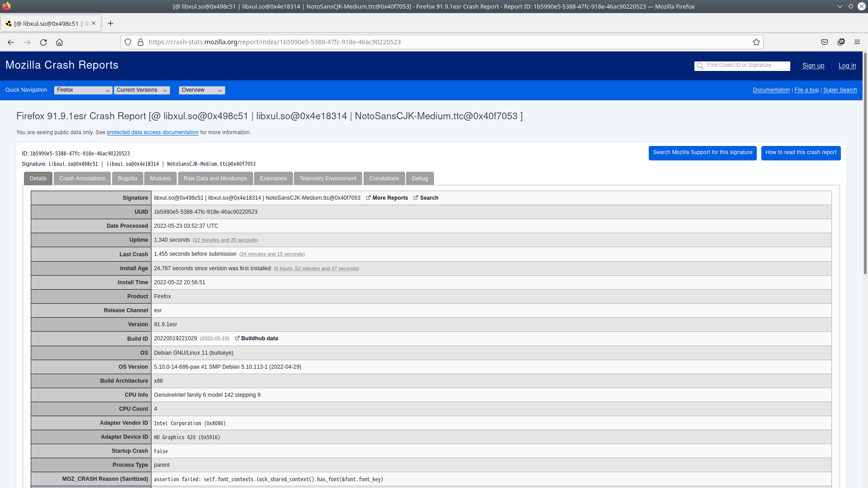Click the Build Architecture x86 value
The height and width of the screenshot is (488, 868).
[x=158, y=381]
